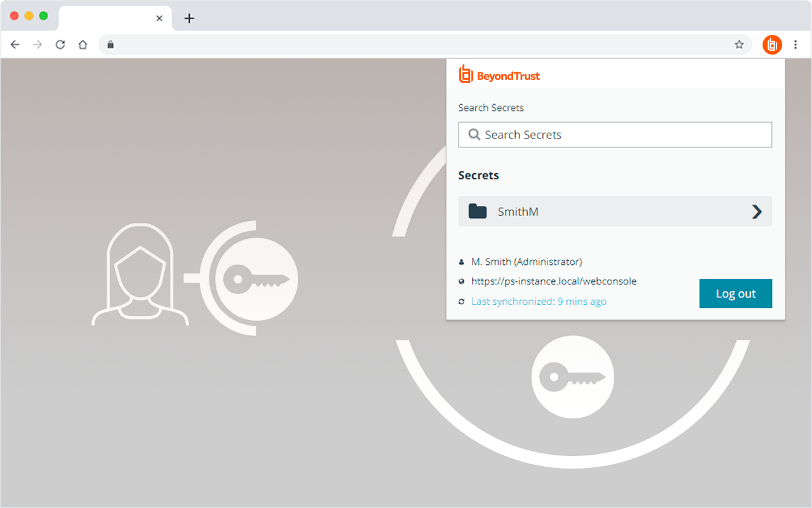Open the SmithM secrets folder
The height and width of the screenshot is (508, 812).
tap(615, 211)
